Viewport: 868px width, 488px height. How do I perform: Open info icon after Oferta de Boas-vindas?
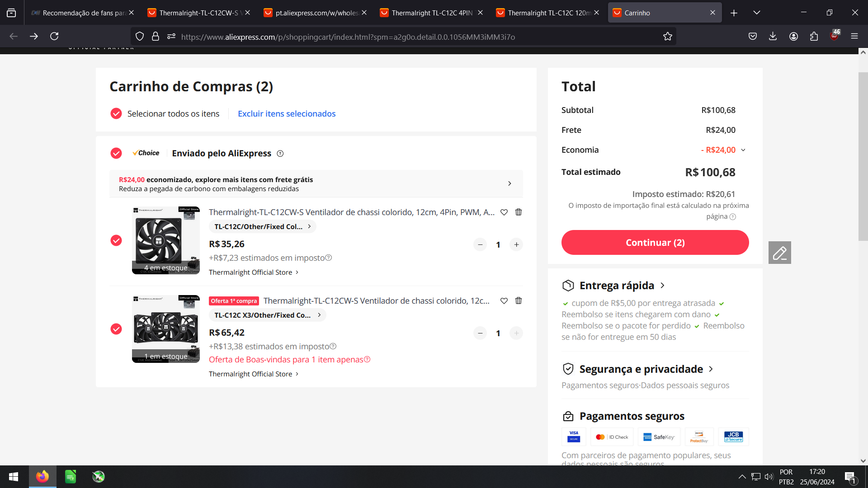coord(367,359)
